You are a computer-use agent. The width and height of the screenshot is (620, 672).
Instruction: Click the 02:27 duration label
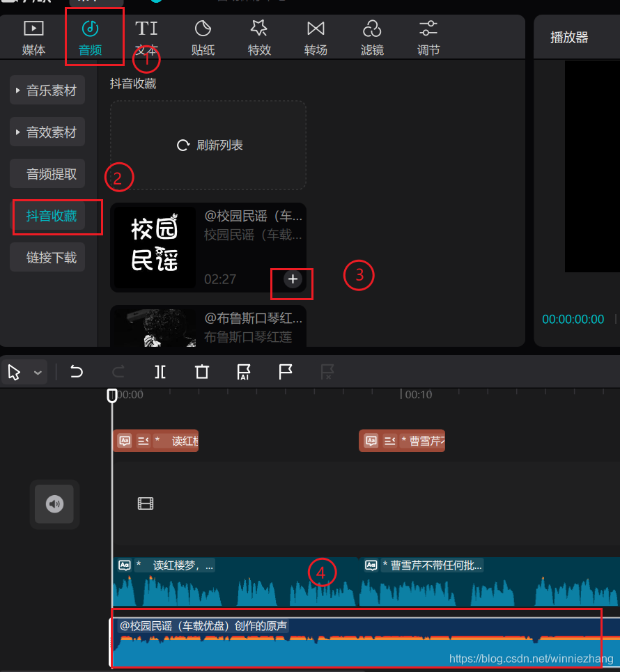pyautogui.click(x=220, y=279)
